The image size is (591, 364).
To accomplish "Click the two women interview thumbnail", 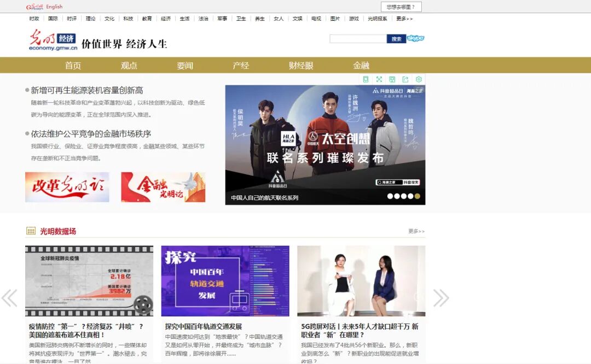I will pos(362,281).
